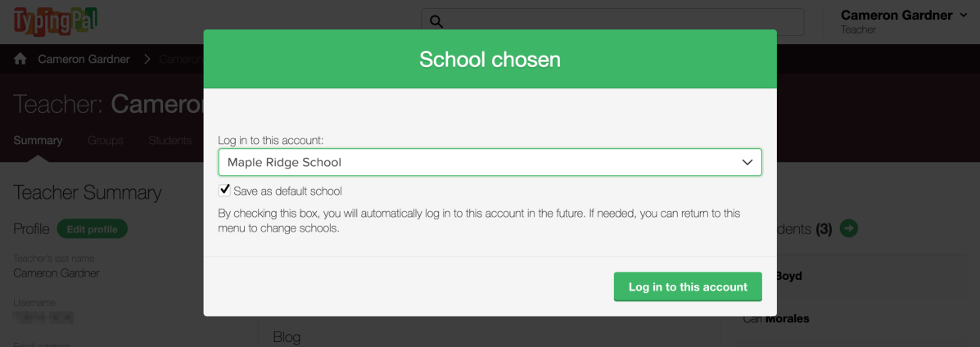Click the magnifying glass search icon
This screenshot has width=980, height=347.
pos(436,21)
